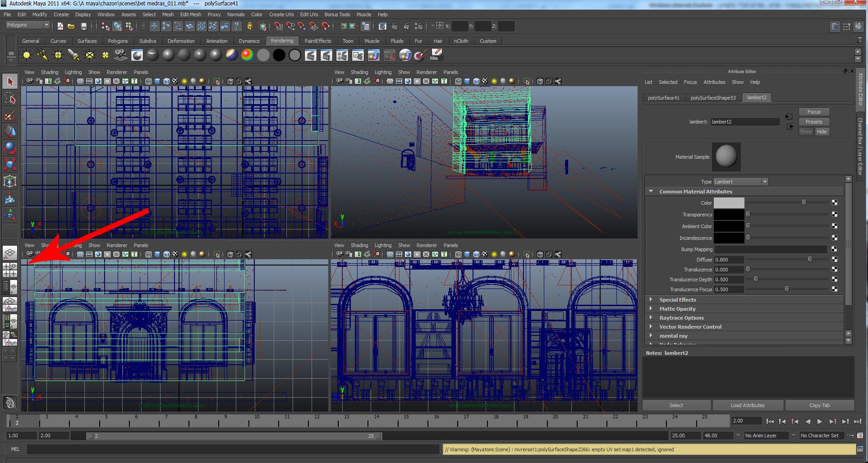Pick the Lasso selection tool
The width and height of the screenshot is (868, 463).
click(x=10, y=98)
